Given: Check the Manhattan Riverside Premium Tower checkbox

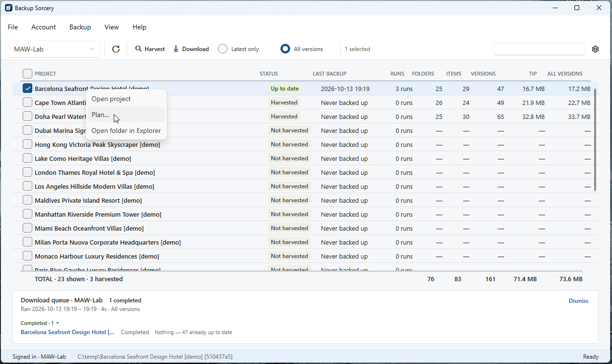Looking at the screenshot, I should click(x=27, y=214).
